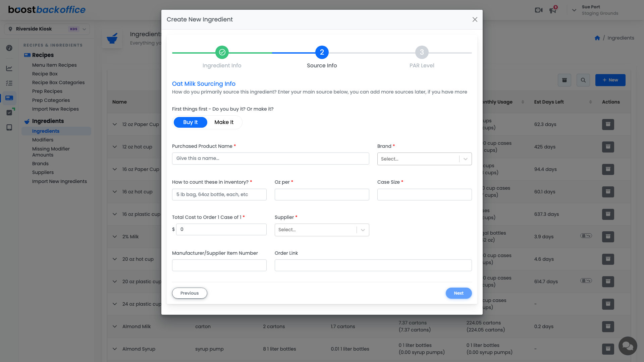This screenshot has width=644, height=362.
Task: Go to Ingredient Info step
Action: point(222,52)
